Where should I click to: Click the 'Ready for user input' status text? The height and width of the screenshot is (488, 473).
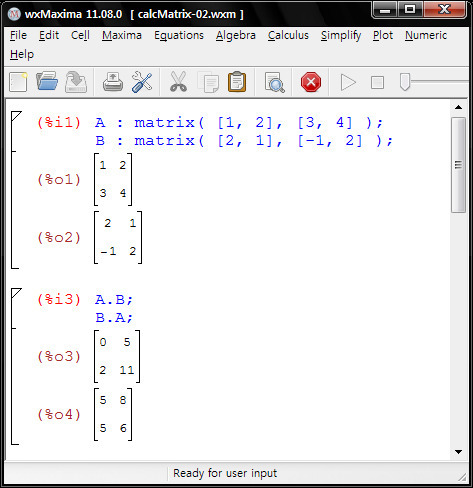[x=225, y=473]
